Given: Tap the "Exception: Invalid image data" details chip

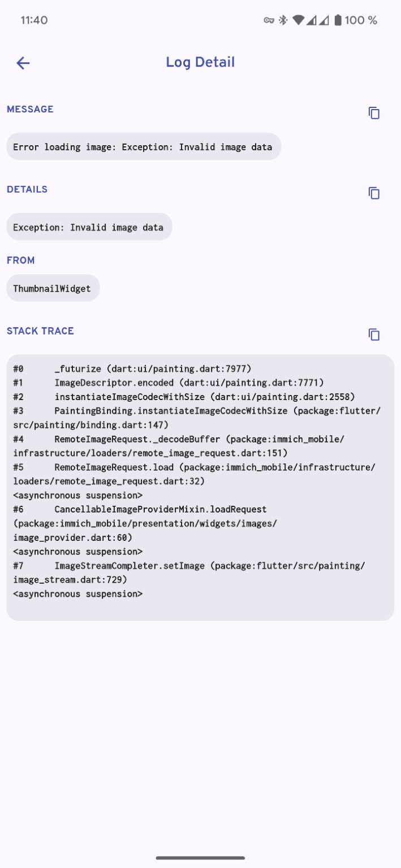Looking at the screenshot, I should click(89, 227).
